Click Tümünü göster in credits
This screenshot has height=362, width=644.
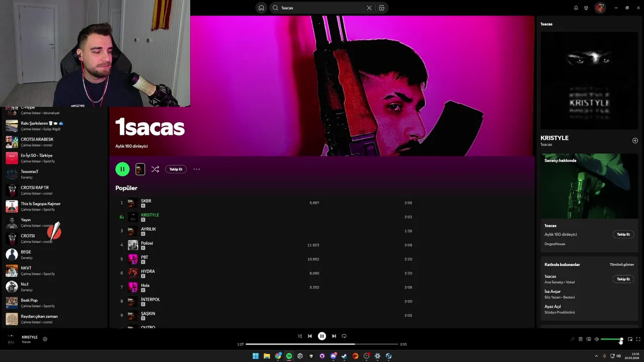coord(622,264)
